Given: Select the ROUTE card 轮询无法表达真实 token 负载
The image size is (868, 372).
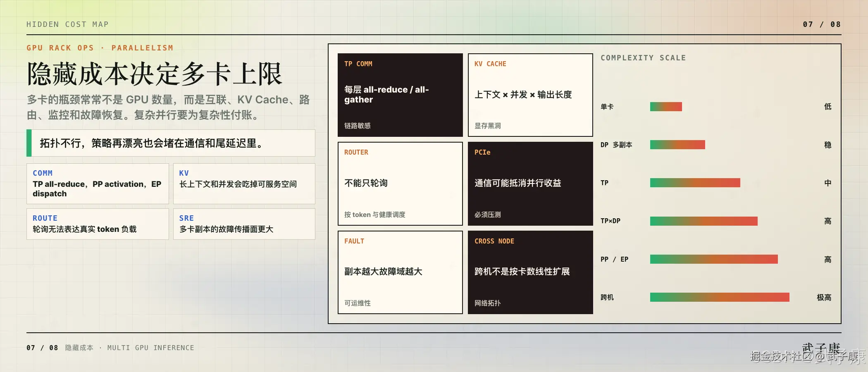Looking at the screenshot, I should [x=98, y=224].
